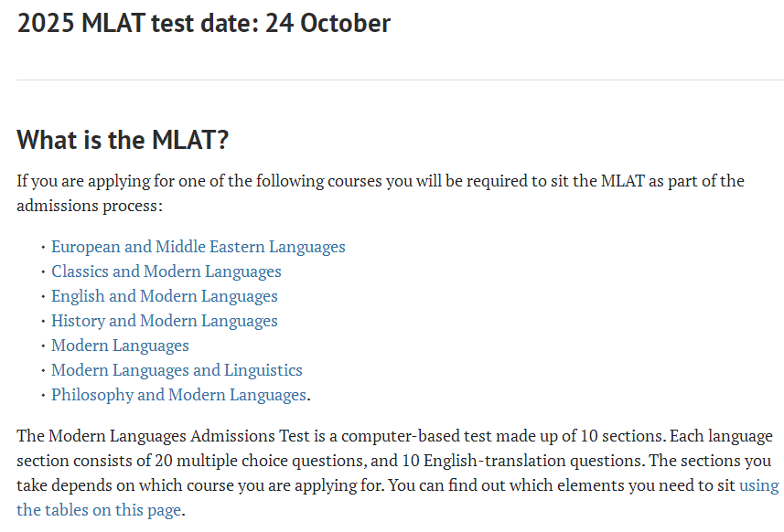Click the phrase 'computer-based test' in paragraph
Screen dimensions: 784x532
(400, 436)
